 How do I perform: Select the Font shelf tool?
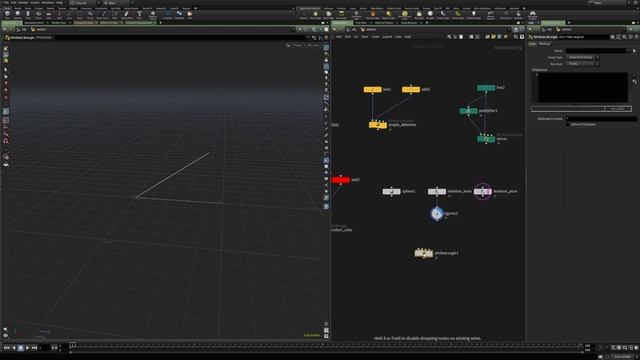139,15
